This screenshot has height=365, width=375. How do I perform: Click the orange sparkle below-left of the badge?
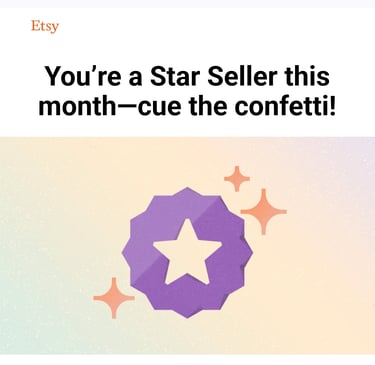coord(114,298)
